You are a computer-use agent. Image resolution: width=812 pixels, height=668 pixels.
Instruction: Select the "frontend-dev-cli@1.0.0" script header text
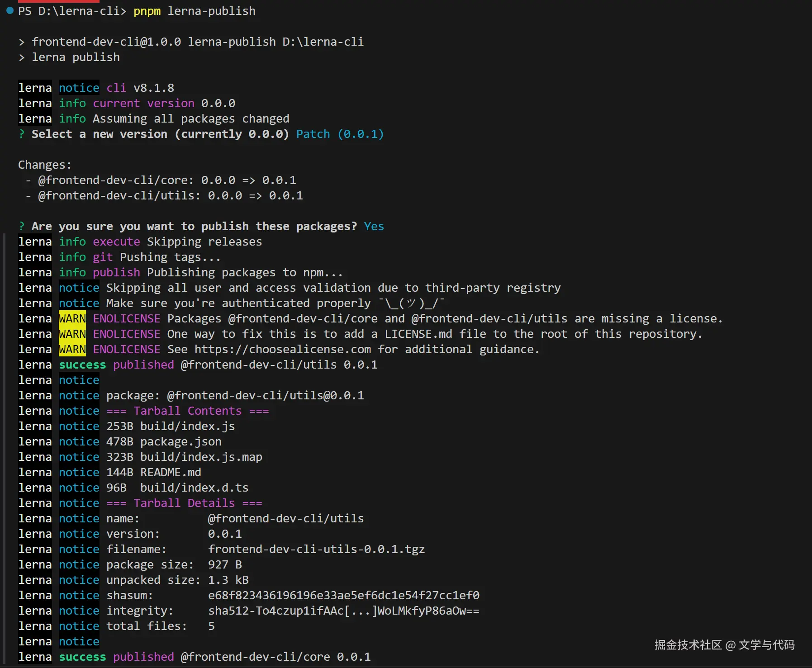click(x=106, y=42)
